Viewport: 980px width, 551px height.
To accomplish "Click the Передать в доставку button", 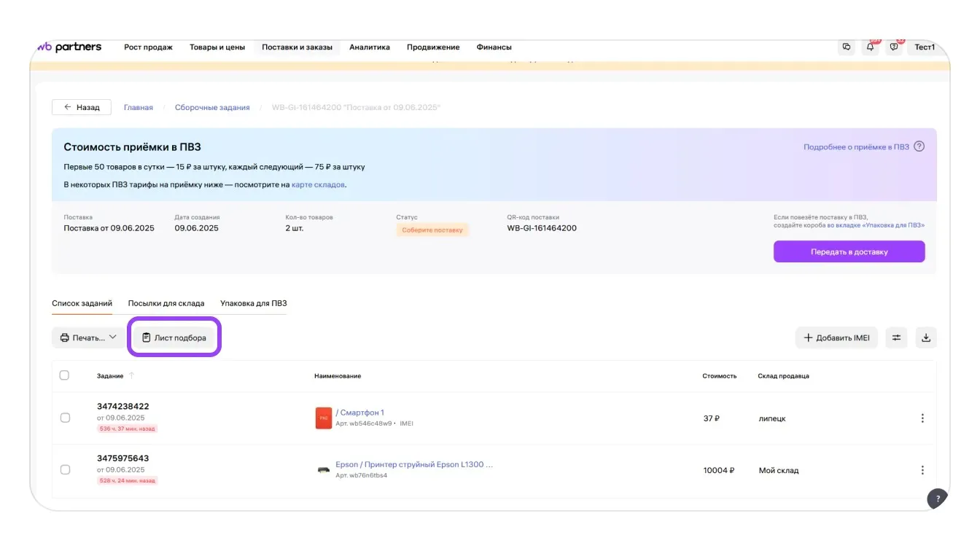I will (849, 251).
